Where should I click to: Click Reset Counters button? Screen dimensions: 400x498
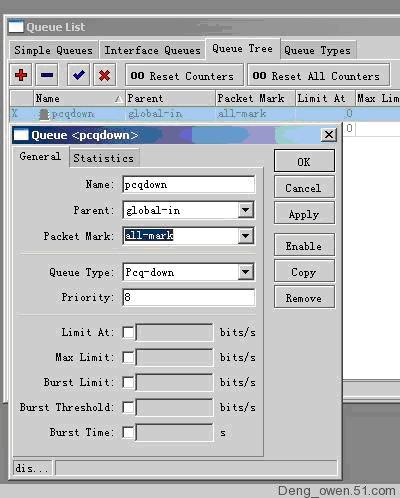pos(184,75)
